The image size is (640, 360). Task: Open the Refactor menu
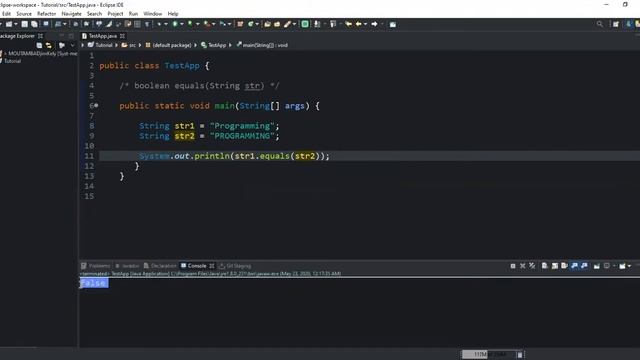[x=46, y=14]
